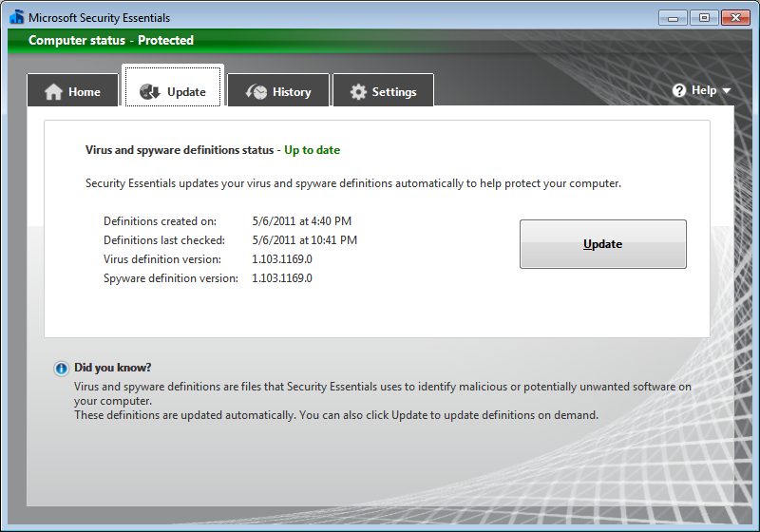Open the History tab
760x532 pixels.
click(292, 92)
